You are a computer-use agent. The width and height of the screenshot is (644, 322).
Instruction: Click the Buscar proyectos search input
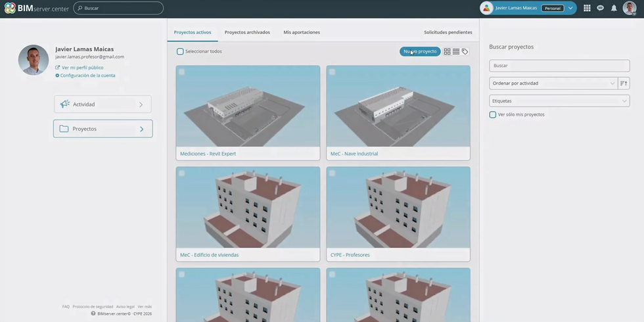559,66
